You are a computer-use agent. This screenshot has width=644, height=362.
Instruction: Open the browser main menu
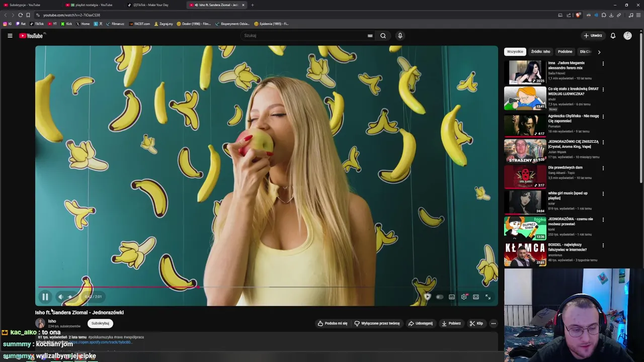tap(638, 15)
